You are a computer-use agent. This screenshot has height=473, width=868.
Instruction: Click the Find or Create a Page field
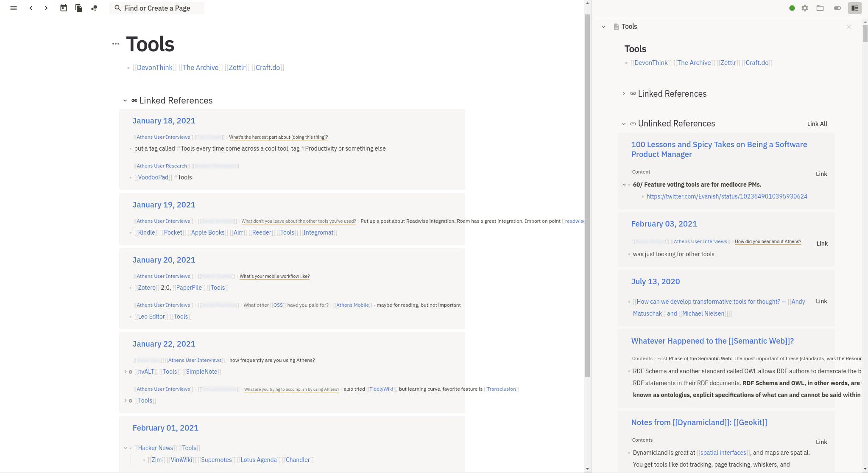tap(157, 8)
